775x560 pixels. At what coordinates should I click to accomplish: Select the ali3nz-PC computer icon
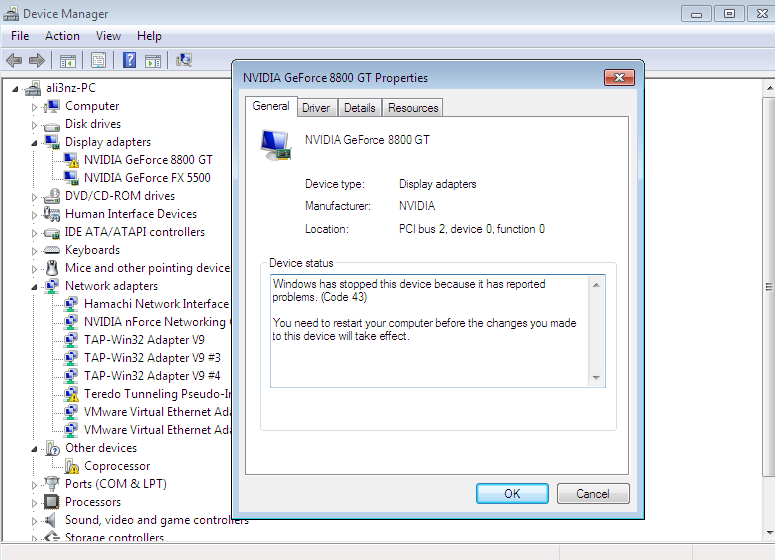point(33,88)
